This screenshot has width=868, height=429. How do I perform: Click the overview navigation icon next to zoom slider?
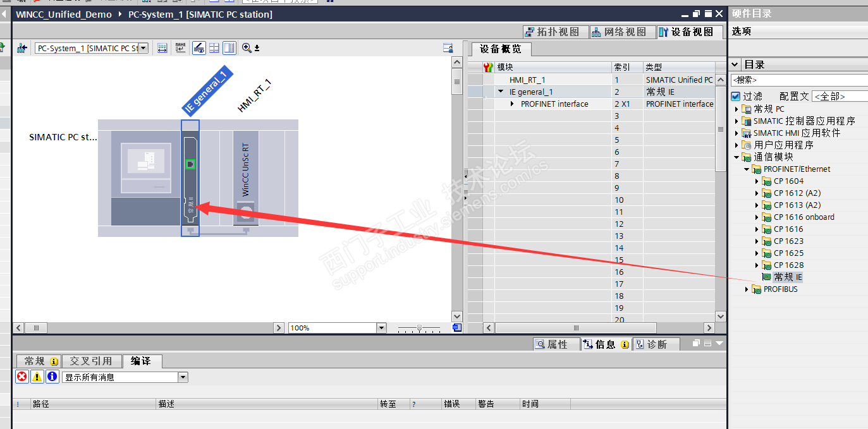[457, 327]
